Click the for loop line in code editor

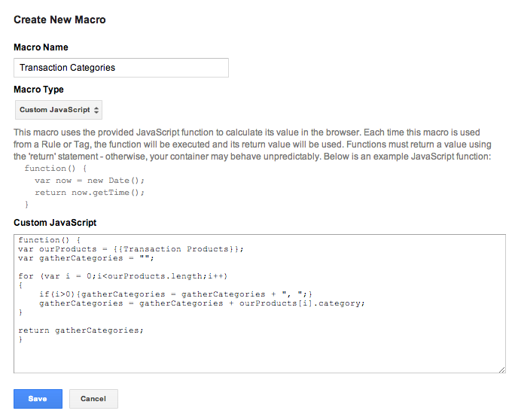point(123,276)
